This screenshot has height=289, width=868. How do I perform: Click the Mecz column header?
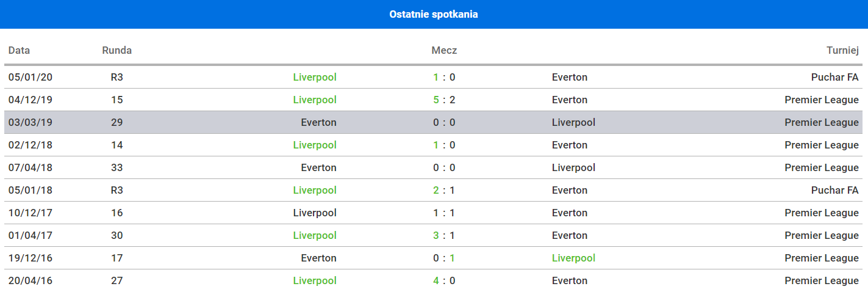[444, 50]
